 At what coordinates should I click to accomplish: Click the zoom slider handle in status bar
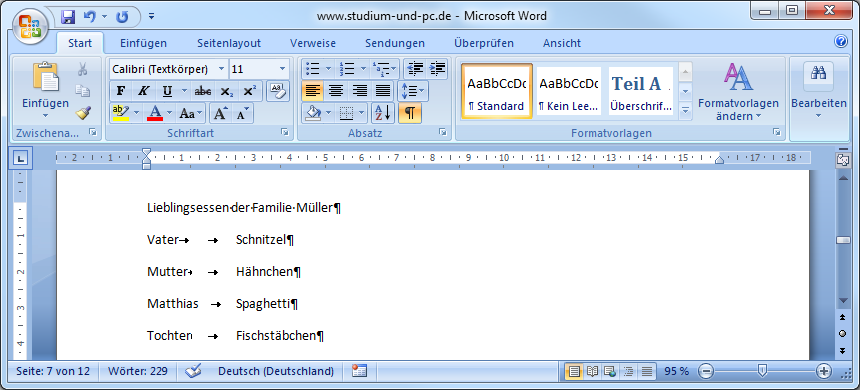pos(762,371)
